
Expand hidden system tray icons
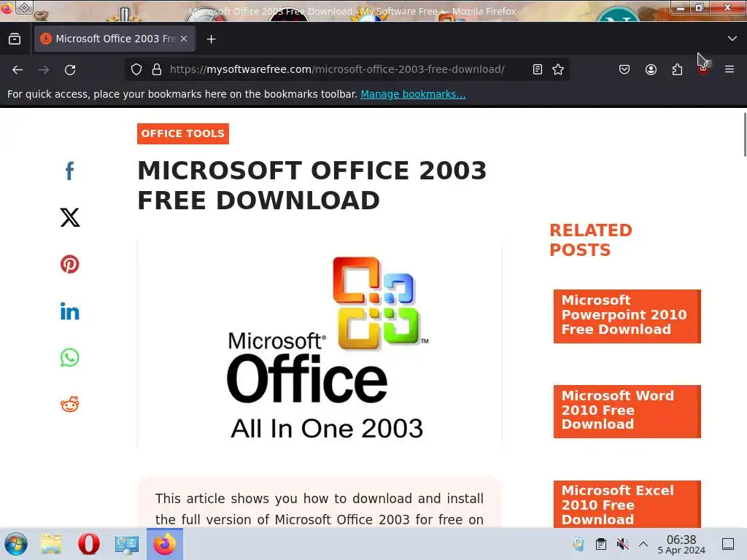pyautogui.click(x=643, y=544)
